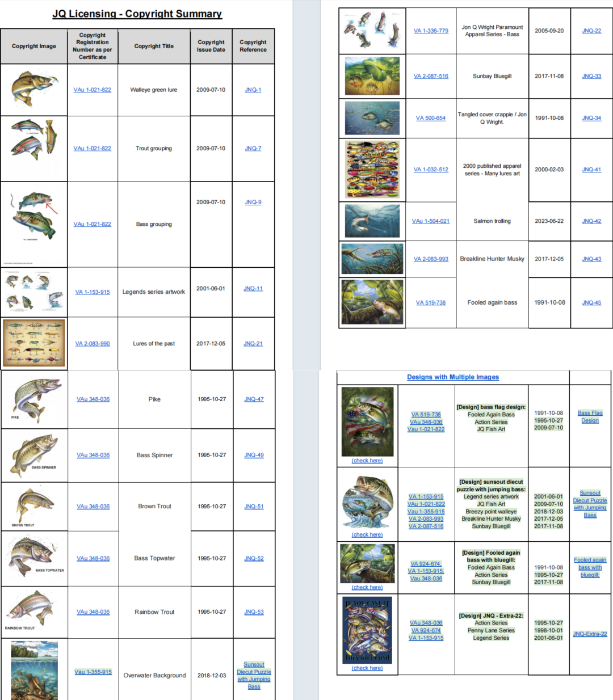Click the Salmon trolling artwork image
Screen dimensions: 613x700
click(372, 221)
